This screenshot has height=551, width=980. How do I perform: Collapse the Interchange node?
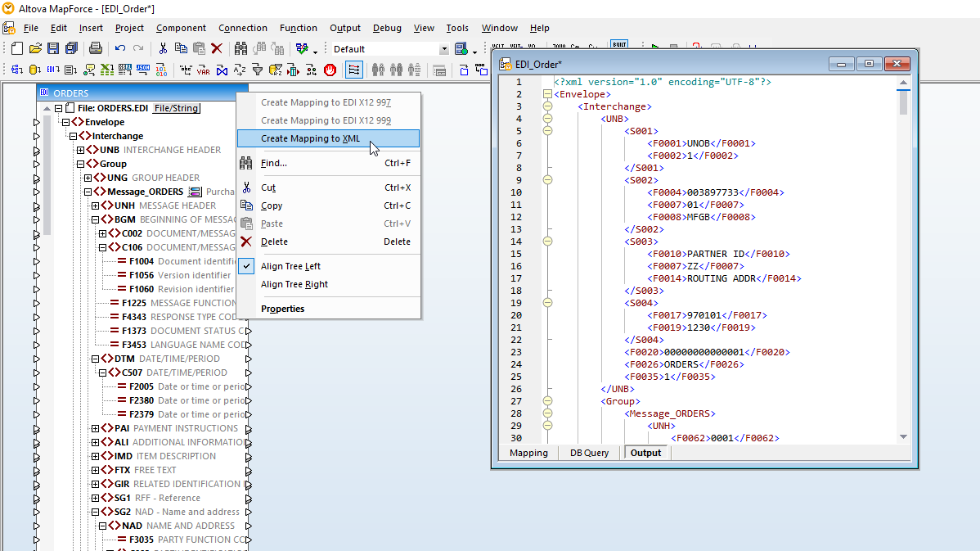click(73, 136)
